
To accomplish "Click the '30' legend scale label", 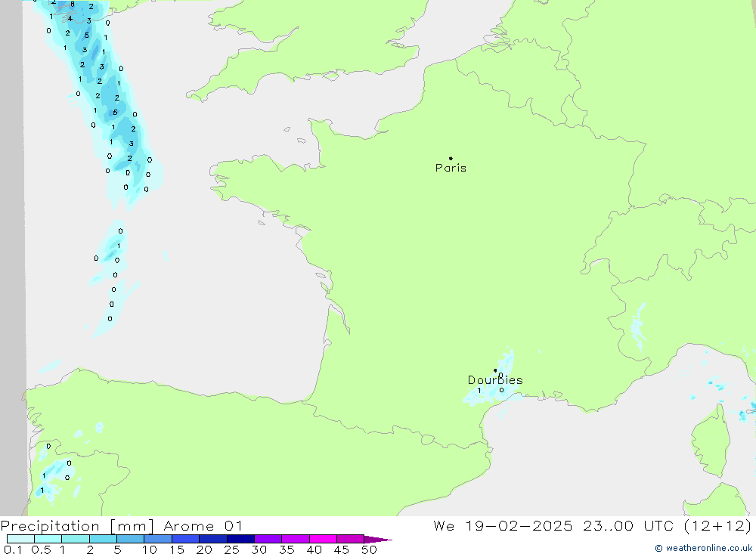I will [259, 549].
